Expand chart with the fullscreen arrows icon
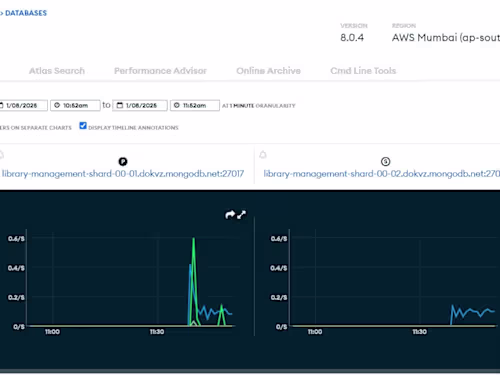500x375 pixels. click(x=241, y=215)
